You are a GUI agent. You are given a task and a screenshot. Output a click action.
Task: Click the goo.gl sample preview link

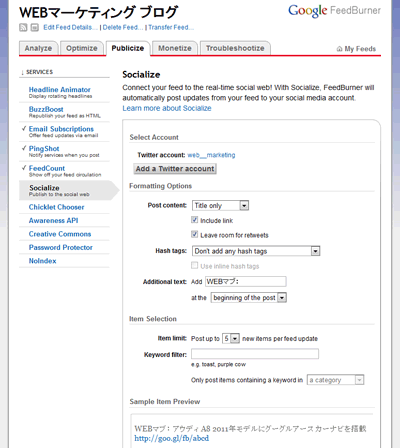click(x=172, y=438)
